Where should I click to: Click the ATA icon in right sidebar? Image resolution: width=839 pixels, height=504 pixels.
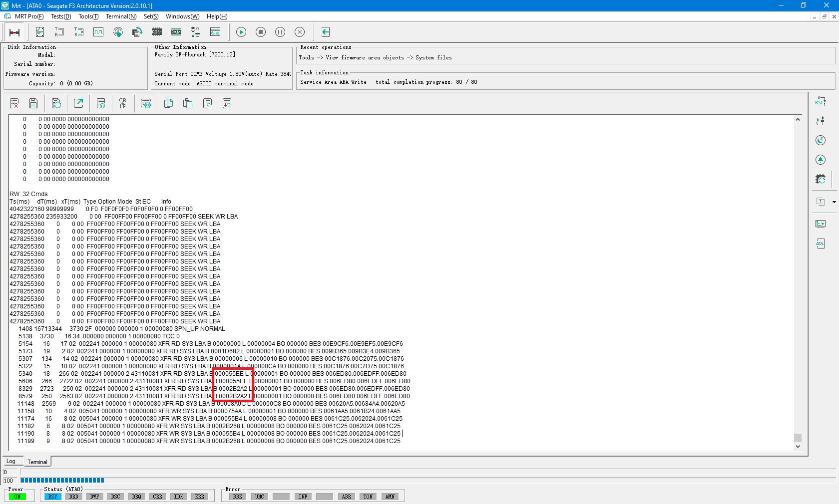(821, 244)
